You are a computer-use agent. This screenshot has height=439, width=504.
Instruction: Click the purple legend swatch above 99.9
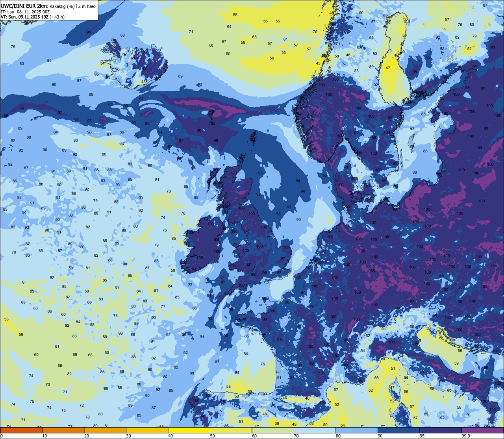[482, 430]
